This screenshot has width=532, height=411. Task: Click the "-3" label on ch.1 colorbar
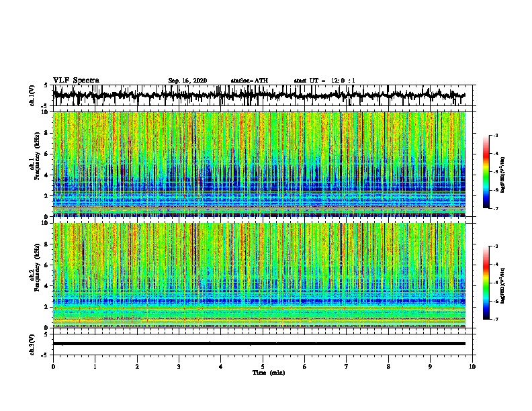click(496, 135)
